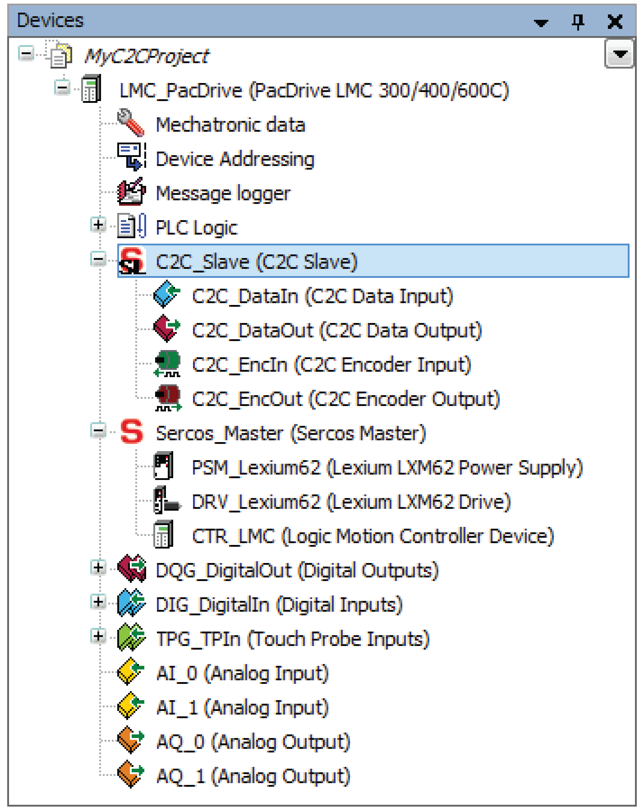Viewport: 644px width, 812px height.
Task: Select the AQ_1 Analog Output entry
Action: [x=253, y=776]
